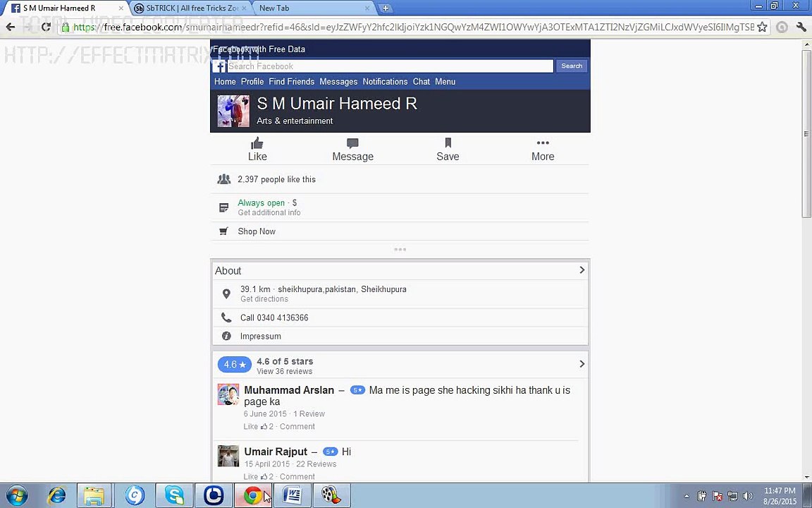Viewport: 812px width, 508px height.
Task: Click the 4.6 star rating badge
Action: 235,364
